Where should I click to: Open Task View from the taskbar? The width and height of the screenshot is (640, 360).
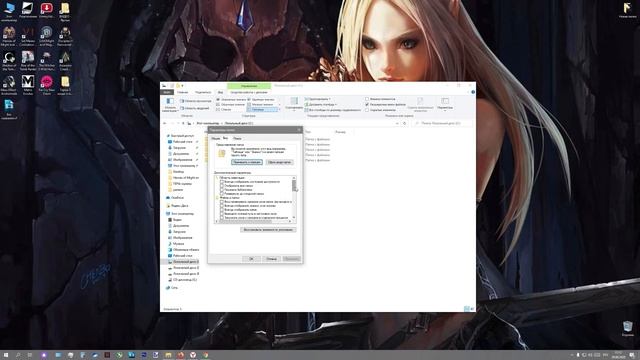pyautogui.click(x=30, y=355)
